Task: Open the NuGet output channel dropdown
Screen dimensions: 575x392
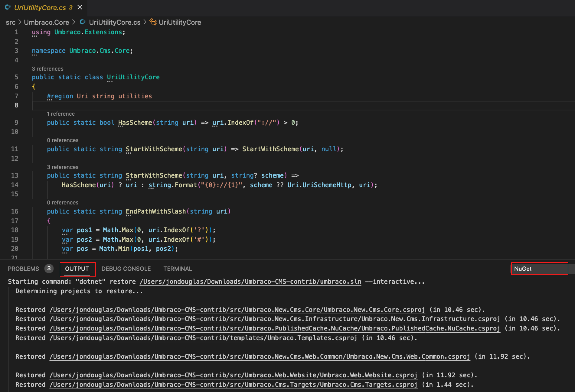Action: pos(539,269)
